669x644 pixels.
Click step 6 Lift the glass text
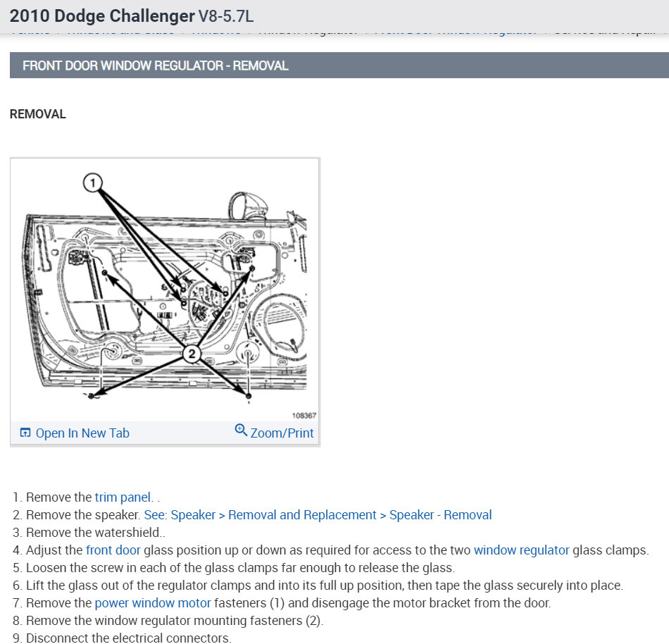(x=324, y=585)
